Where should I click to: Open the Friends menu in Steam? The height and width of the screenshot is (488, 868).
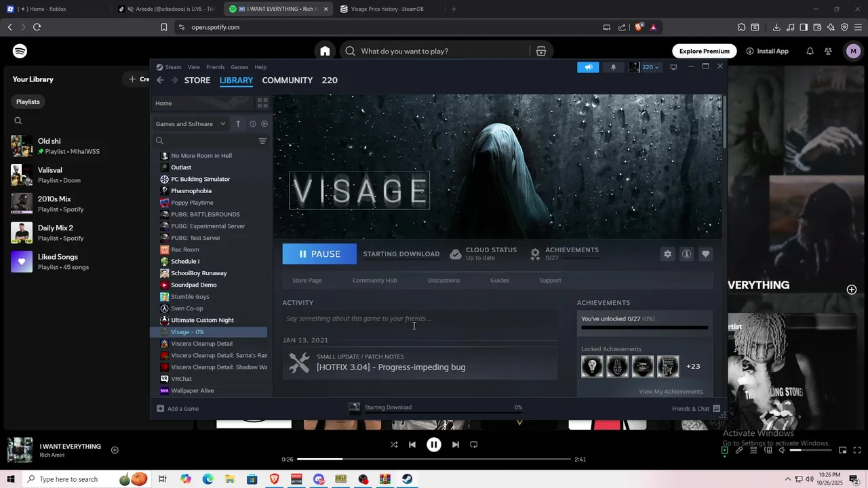pyautogui.click(x=216, y=67)
